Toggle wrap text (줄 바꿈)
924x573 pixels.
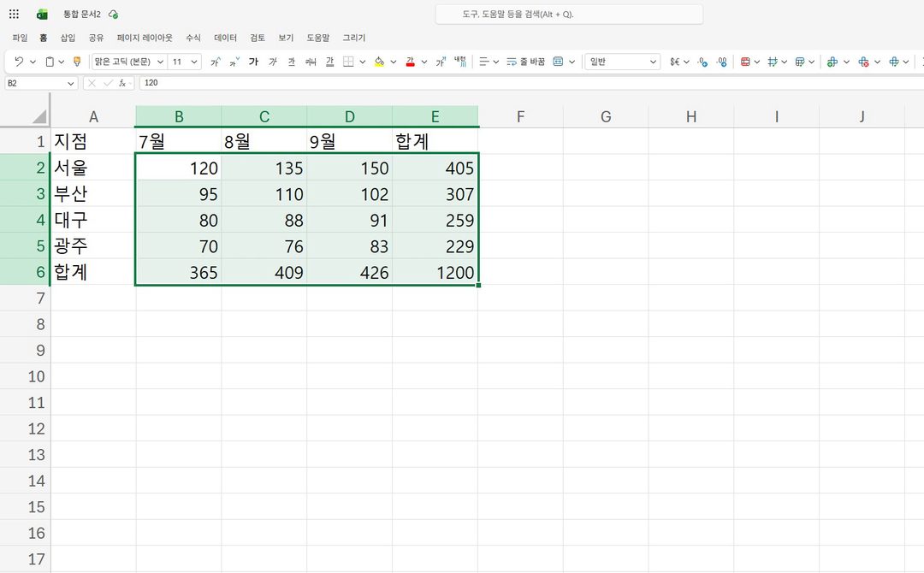click(525, 62)
